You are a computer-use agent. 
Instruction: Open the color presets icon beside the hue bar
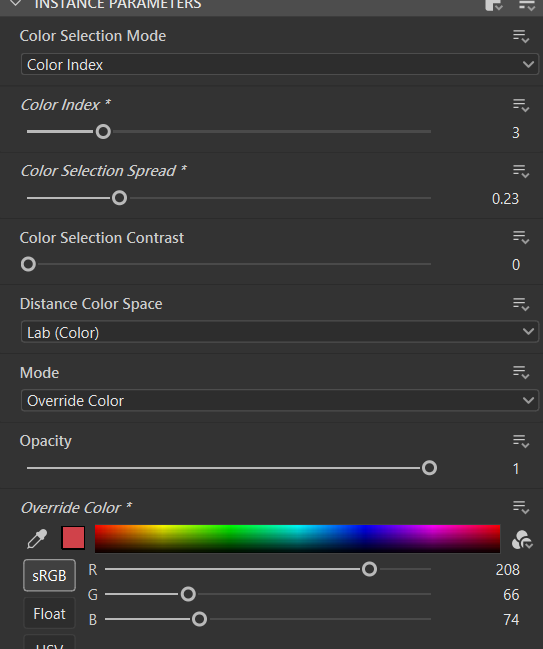[x=521, y=539]
